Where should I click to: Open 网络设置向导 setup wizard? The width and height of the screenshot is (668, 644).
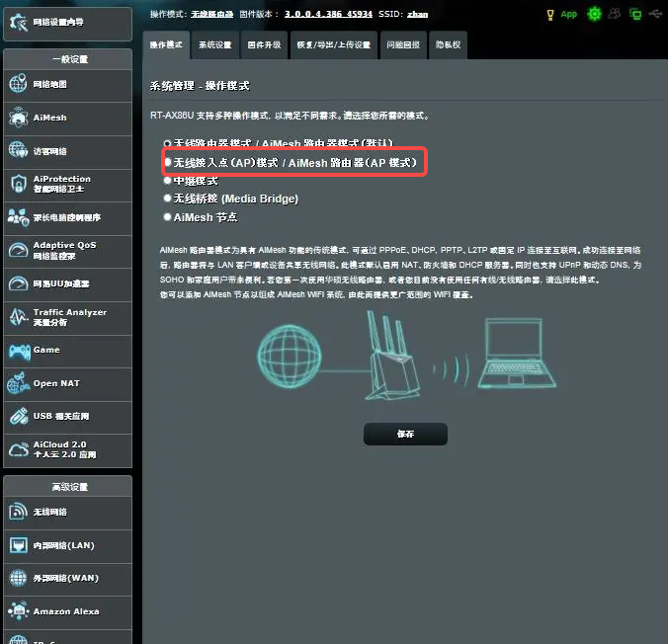point(66,22)
